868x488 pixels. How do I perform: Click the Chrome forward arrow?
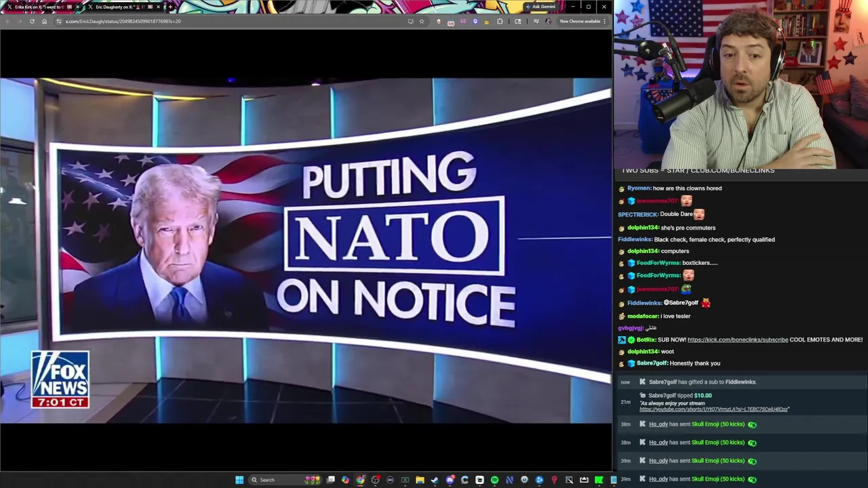click(20, 21)
